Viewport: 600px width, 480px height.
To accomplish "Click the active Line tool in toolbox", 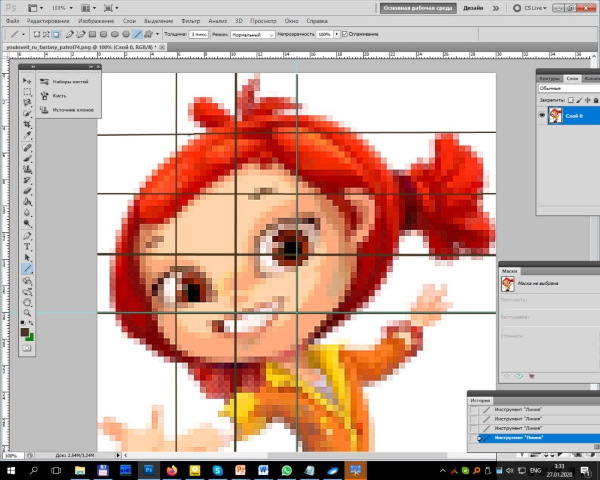I will [27, 269].
